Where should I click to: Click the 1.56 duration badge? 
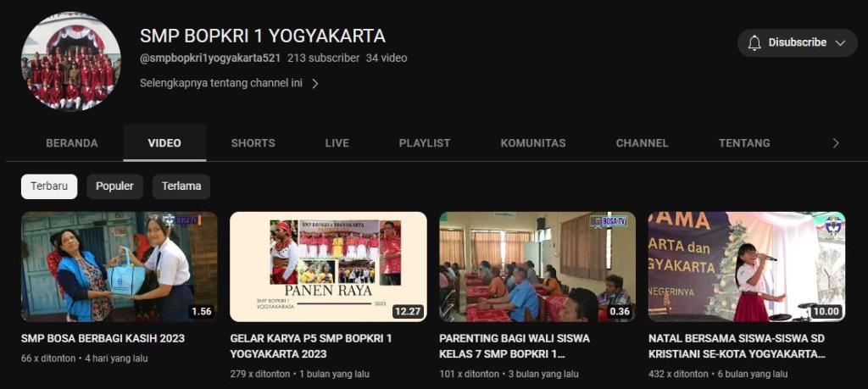tap(202, 312)
